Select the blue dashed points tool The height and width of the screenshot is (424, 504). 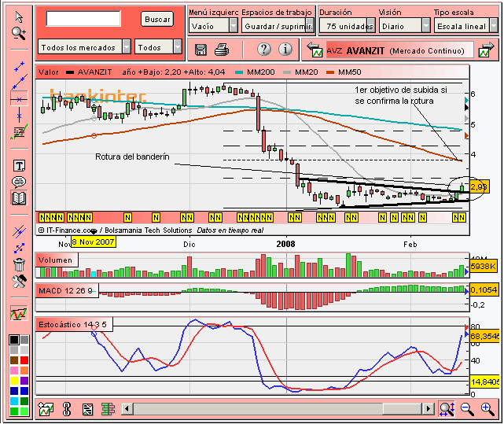pyautogui.click(x=19, y=248)
